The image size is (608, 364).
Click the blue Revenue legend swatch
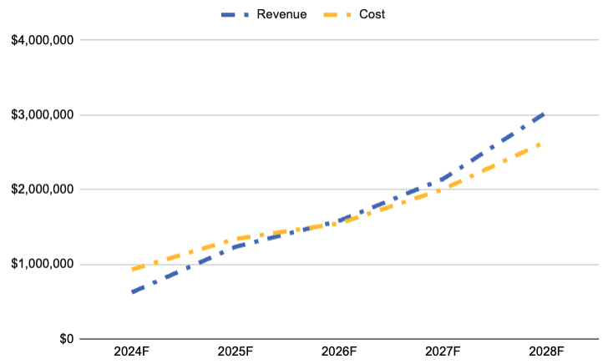[236, 15]
